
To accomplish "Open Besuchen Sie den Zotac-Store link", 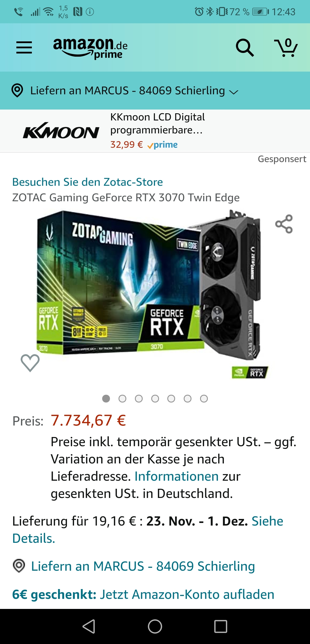I will tap(88, 182).
